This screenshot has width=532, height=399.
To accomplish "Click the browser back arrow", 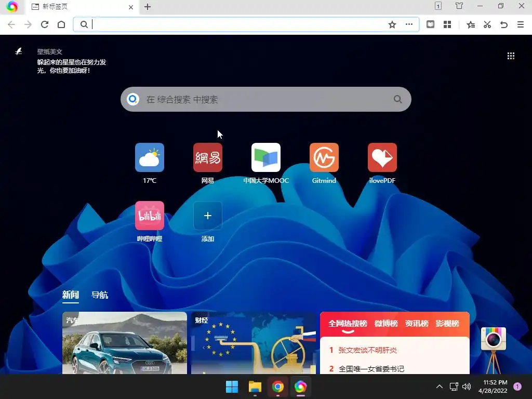I will 11,24.
